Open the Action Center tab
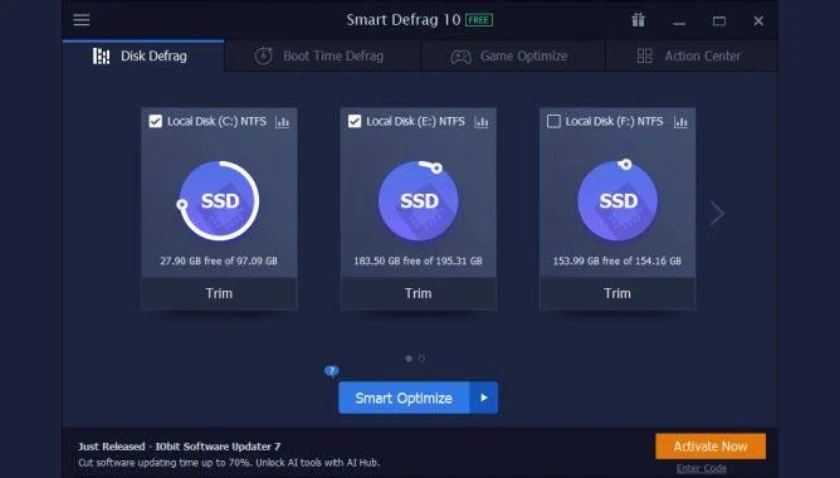The width and height of the screenshot is (840, 478). tap(692, 56)
